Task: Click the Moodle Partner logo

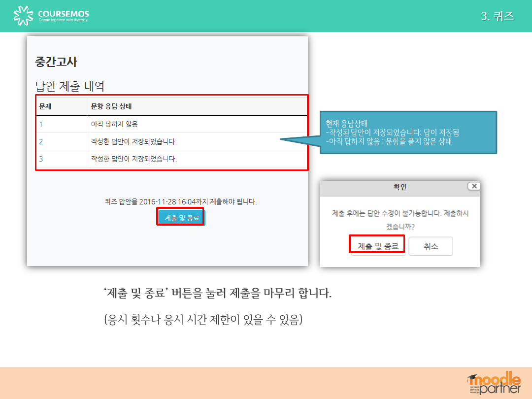Action: point(494,383)
